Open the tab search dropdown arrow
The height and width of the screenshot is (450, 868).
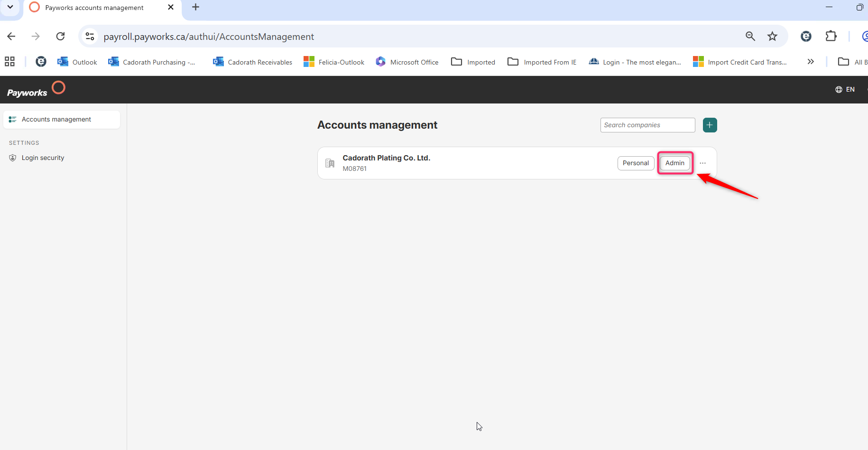pos(10,7)
